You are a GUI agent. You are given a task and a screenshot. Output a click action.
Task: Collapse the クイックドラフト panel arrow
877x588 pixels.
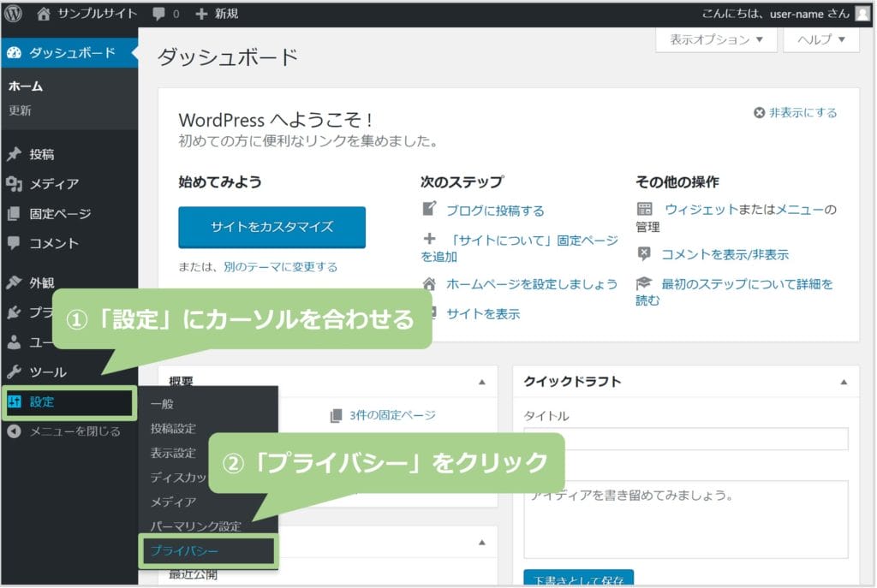[844, 383]
